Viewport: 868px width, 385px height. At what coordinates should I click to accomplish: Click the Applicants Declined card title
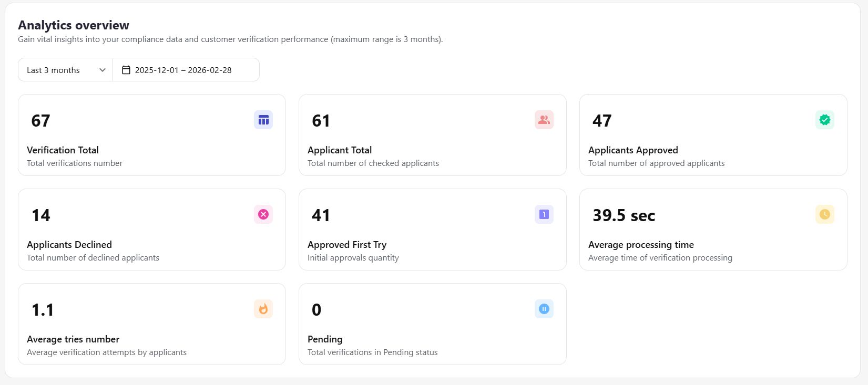69,245
